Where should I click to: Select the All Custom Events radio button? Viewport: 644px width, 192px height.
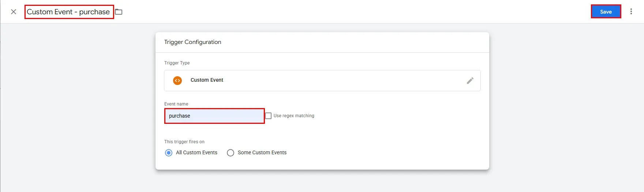pyautogui.click(x=169, y=153)
